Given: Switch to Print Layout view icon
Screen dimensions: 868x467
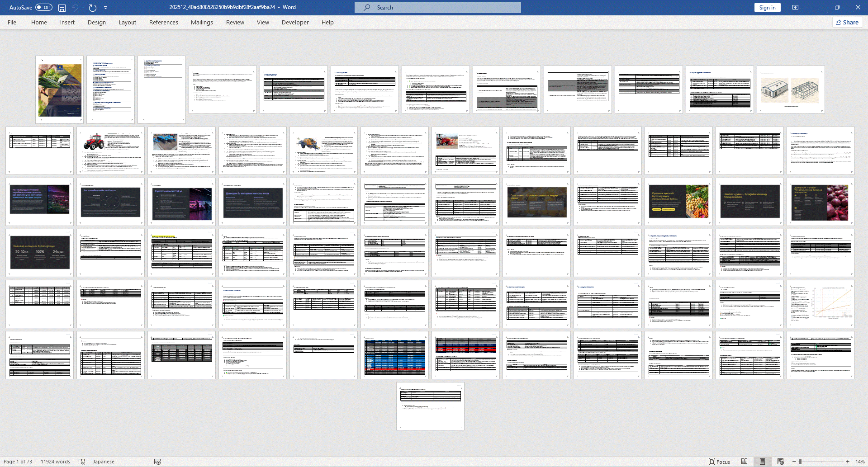Looking at the screenshot, I should 762,462.
